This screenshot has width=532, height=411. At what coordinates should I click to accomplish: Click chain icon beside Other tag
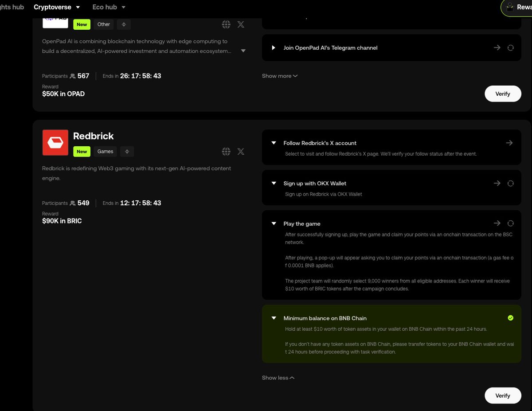coord(124,24)
